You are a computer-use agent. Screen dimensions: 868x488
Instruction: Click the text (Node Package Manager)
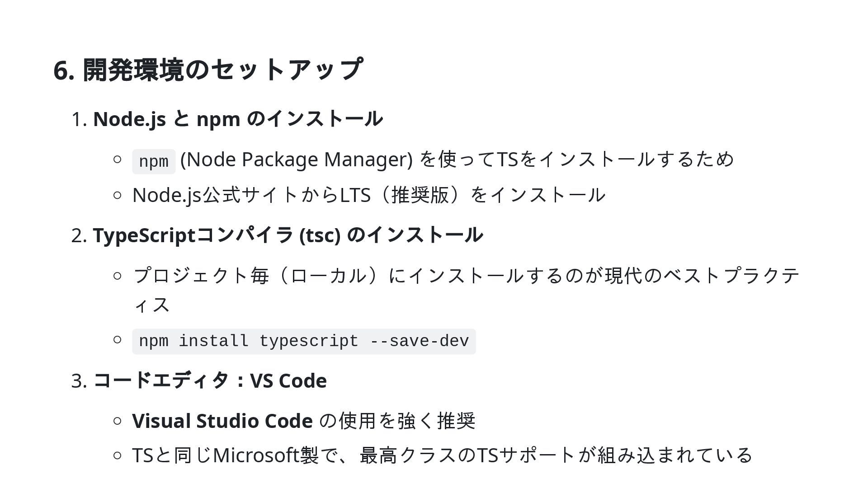(297, 160)
